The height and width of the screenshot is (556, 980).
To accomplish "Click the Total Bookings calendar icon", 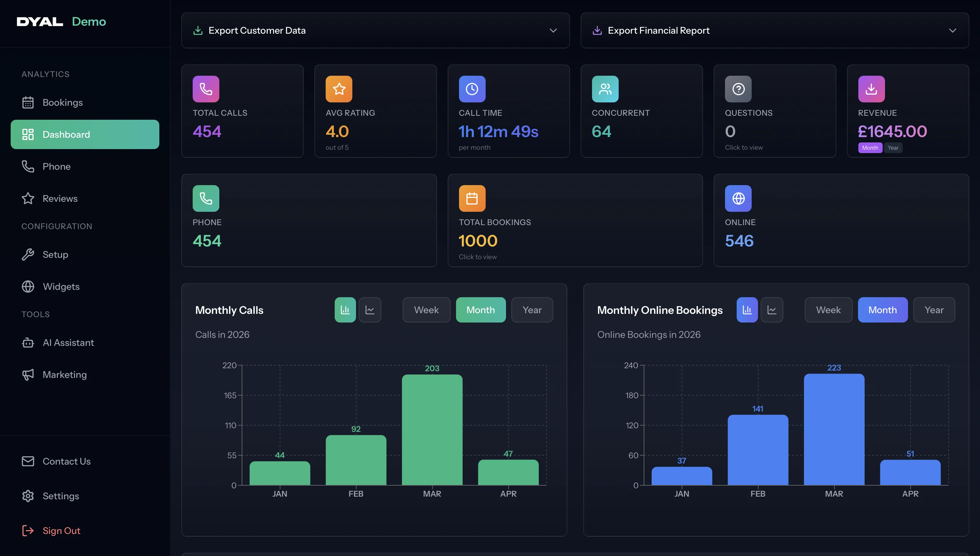I will pyautogui.click(x=472, y=198).
